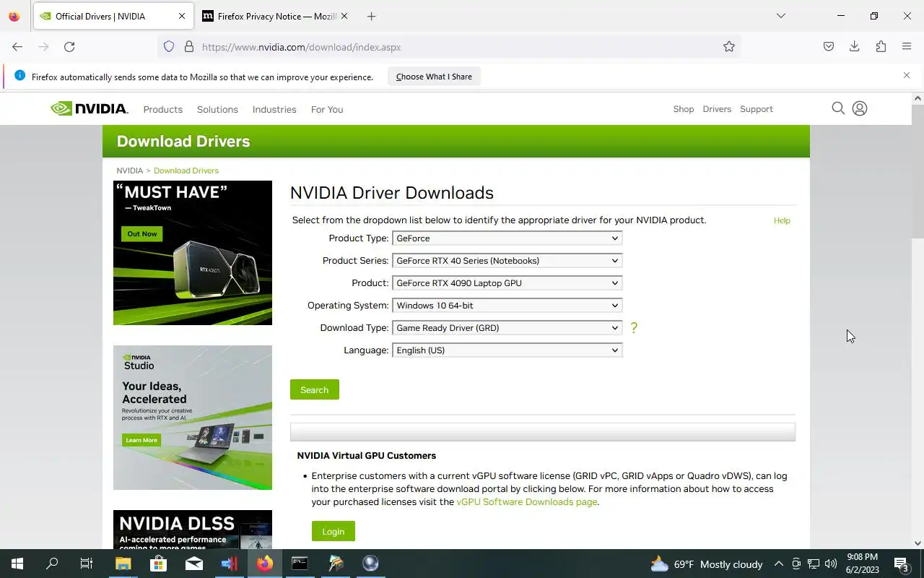Close the Firefox Privacy Notice tab
This screenshot has height=578, width=924.
(344, 16)
